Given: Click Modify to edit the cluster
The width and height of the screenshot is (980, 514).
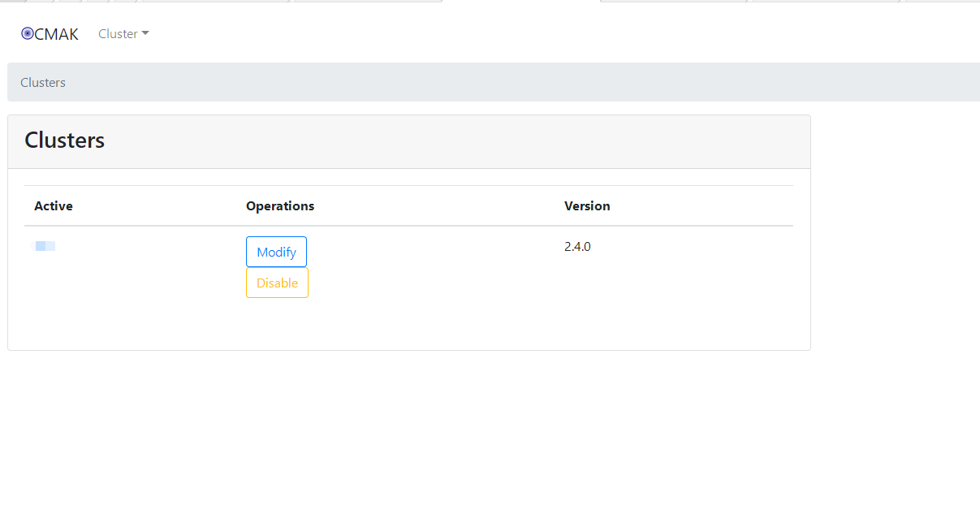Looking at the screenshot, I should pyautogui.click(x=276, y=252).
